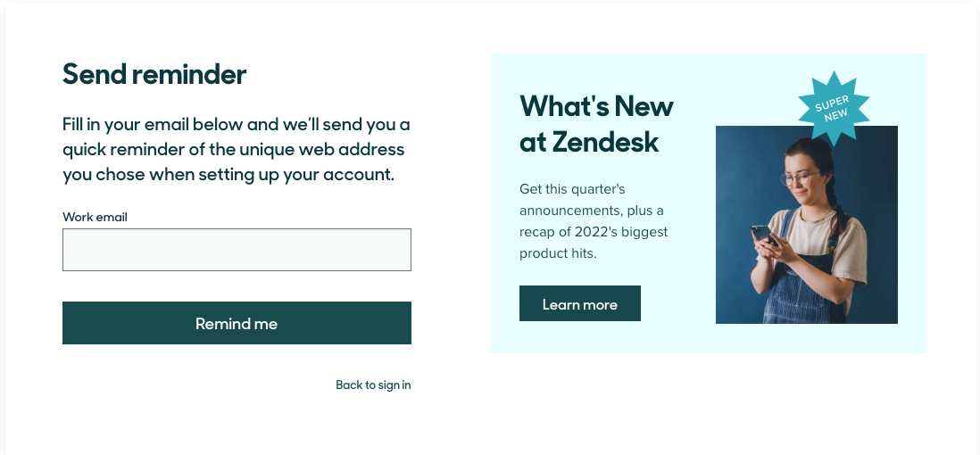Click the Send reminder heading
This screenshot has width=980, height=455.
coord(154,74)
